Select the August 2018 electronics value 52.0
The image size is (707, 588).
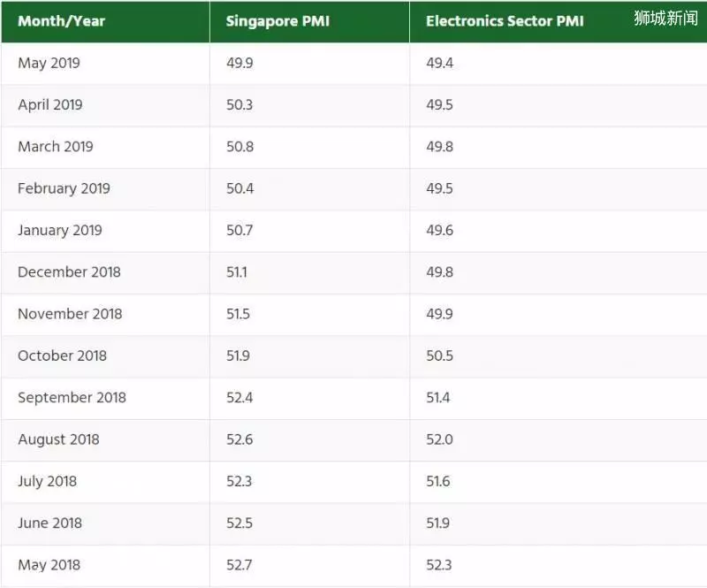tap(439, 439)
